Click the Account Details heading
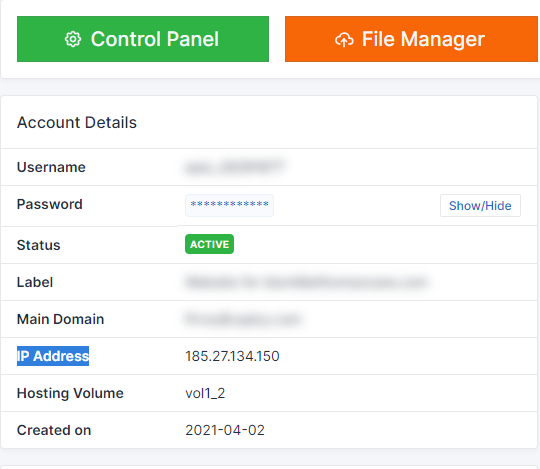540x469 pixels. [x=77, y=123]
